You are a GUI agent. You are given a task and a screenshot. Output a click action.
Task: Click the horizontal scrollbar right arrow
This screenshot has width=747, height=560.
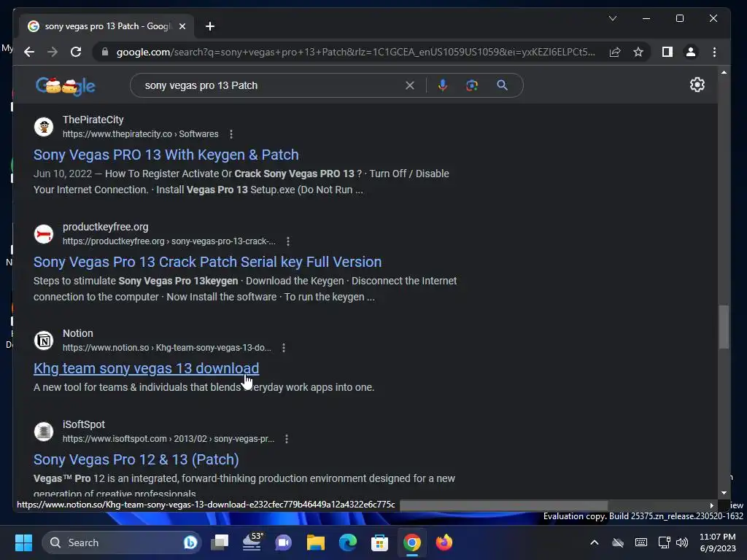pos(711,505)
